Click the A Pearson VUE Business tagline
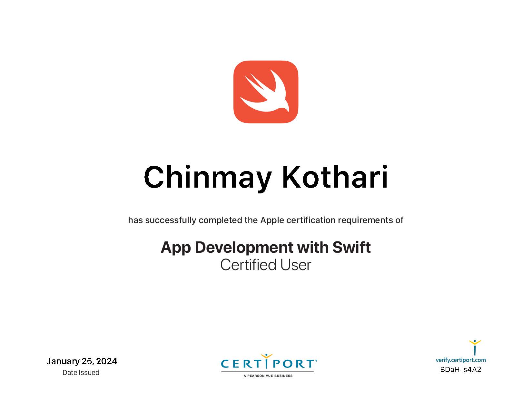 point(268,376)
